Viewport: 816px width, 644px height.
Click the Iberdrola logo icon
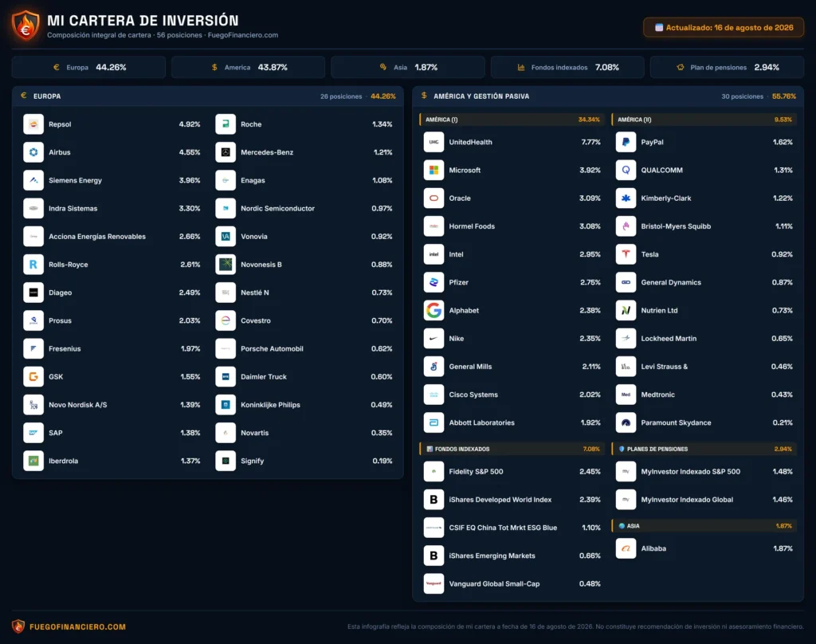[33, 461]
